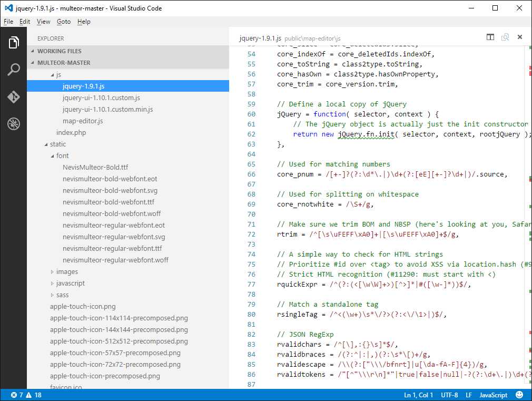
Task: Collapse the static folder
Action: pos(46,144)
